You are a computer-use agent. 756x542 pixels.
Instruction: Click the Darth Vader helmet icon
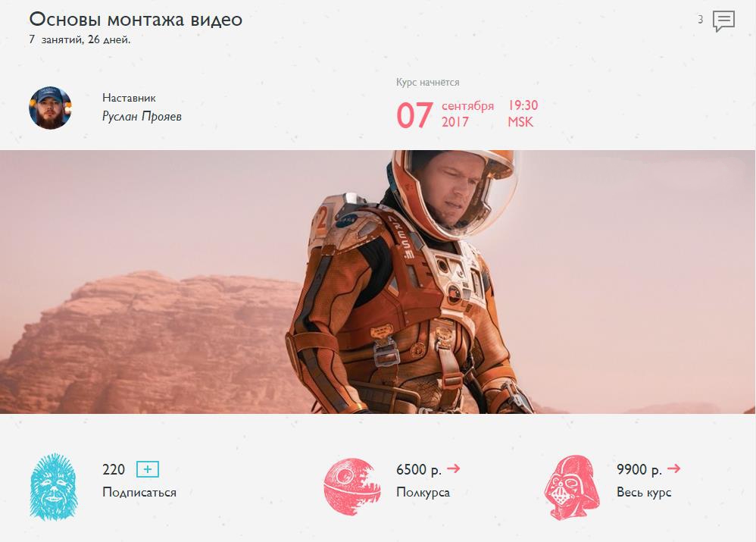coord(572,487)
